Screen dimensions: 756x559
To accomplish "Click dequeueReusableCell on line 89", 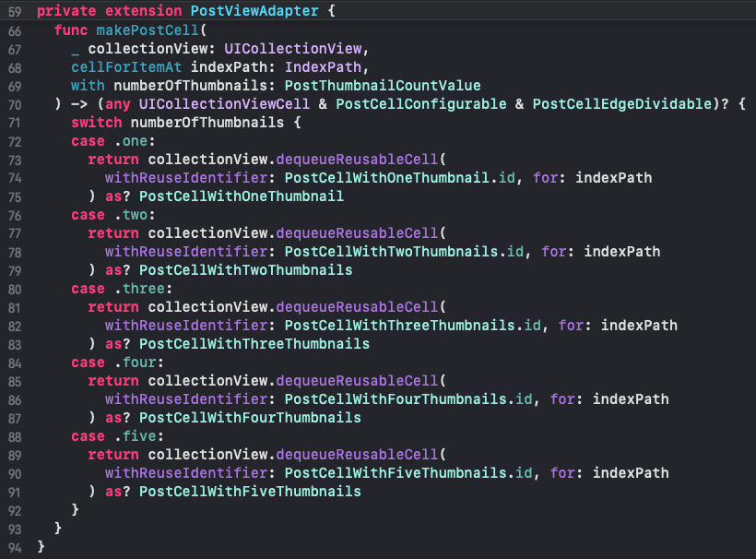I will tap(357, 455).
